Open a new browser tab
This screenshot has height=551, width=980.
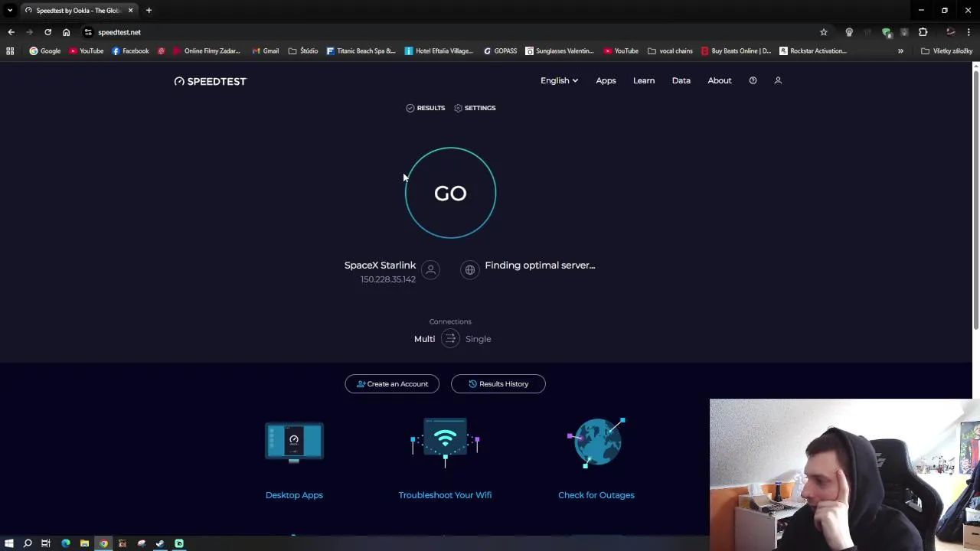149,11
